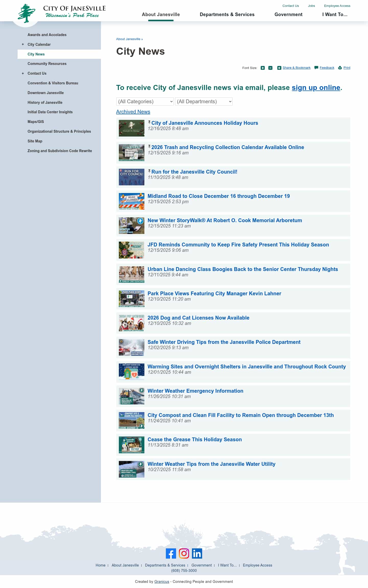Open Departments & Services main menu
Viewport: 368px width, 588px height.
coord(227,15)
